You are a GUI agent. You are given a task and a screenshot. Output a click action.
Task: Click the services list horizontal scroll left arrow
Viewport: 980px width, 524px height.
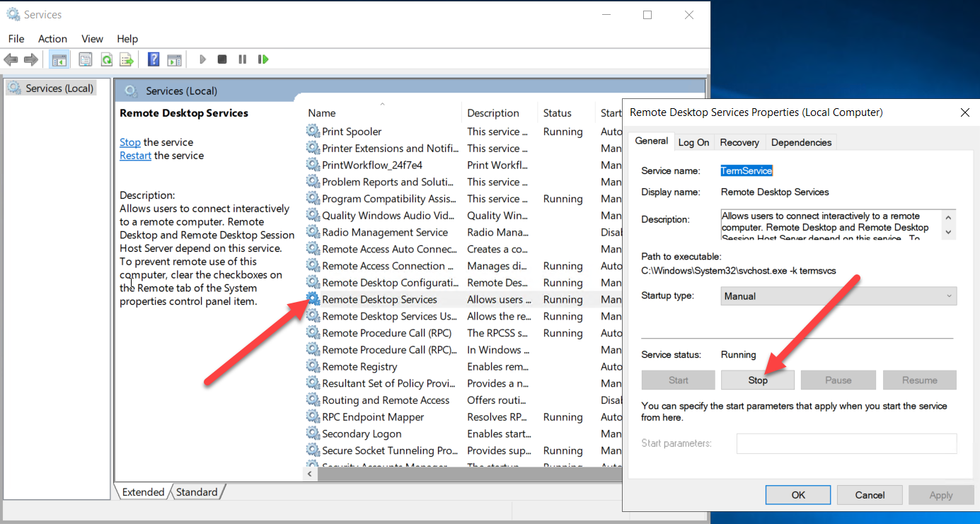[x=310, y=474]
